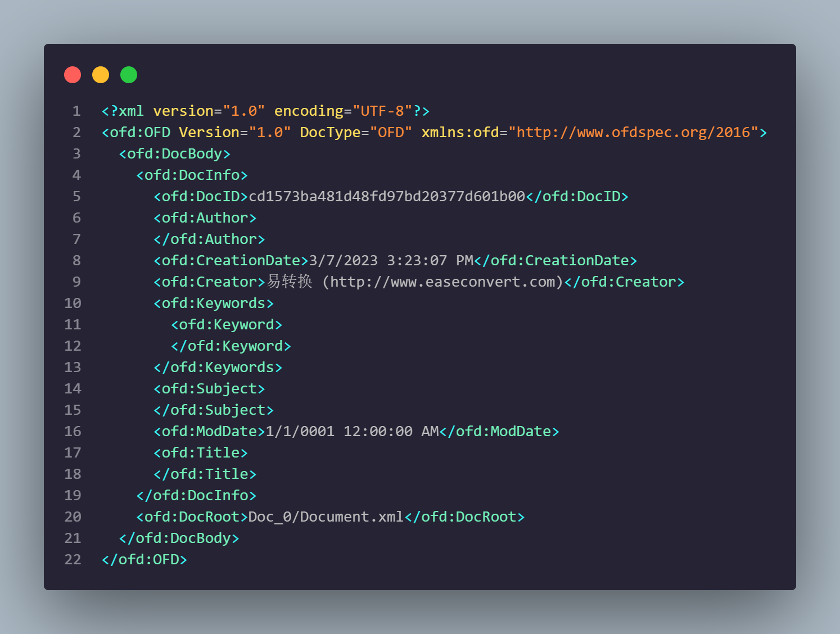Image resolution: width=840 pixels, height=634 pixels.
Task: Click the closing ofd:OFD tag
Action: 144,560
